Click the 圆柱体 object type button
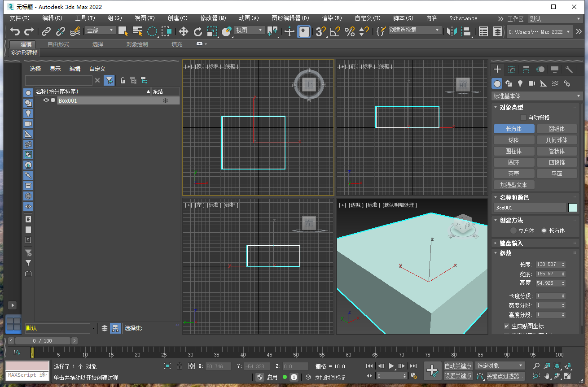The width and height of the screenshot is (588, 387). (x=514, y=151)
